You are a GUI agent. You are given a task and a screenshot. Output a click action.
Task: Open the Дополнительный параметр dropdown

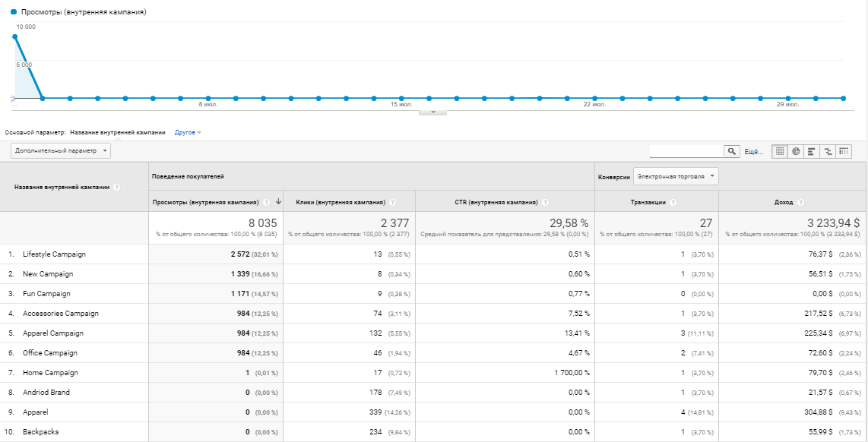pos(62,151)
